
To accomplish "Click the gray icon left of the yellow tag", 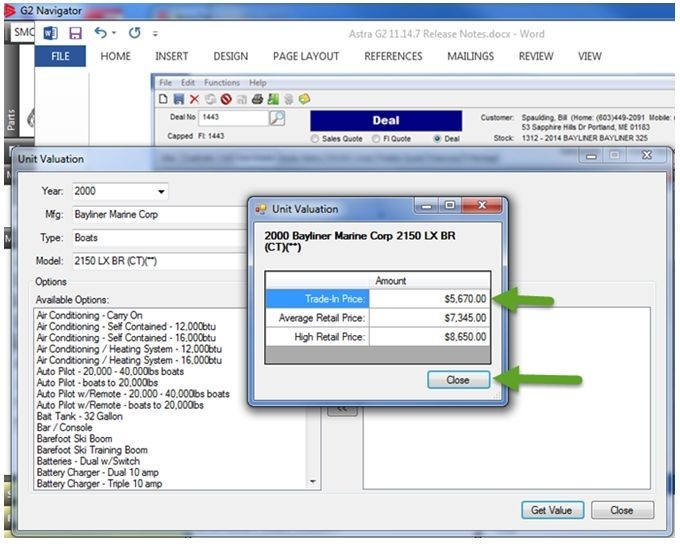I will coord(289,99).
